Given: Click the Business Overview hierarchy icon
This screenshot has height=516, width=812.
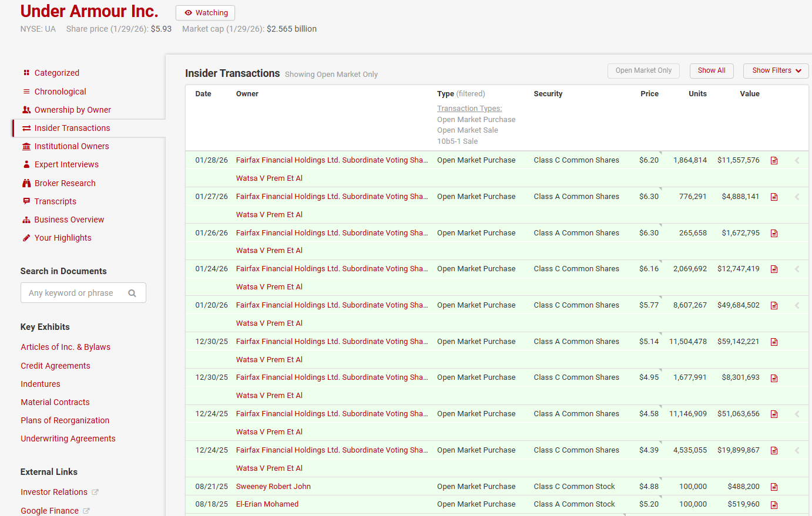Looking at the screenshot, I should 26,220.
